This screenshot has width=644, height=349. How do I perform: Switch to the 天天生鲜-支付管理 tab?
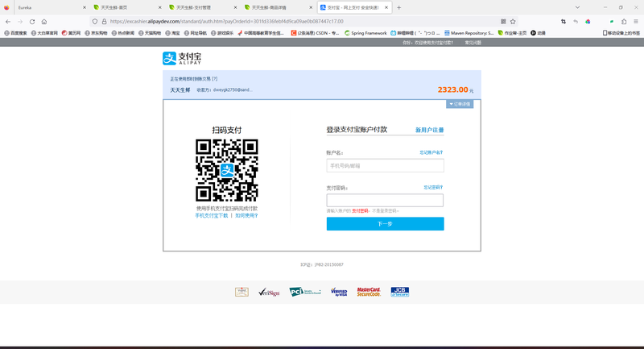203,7
